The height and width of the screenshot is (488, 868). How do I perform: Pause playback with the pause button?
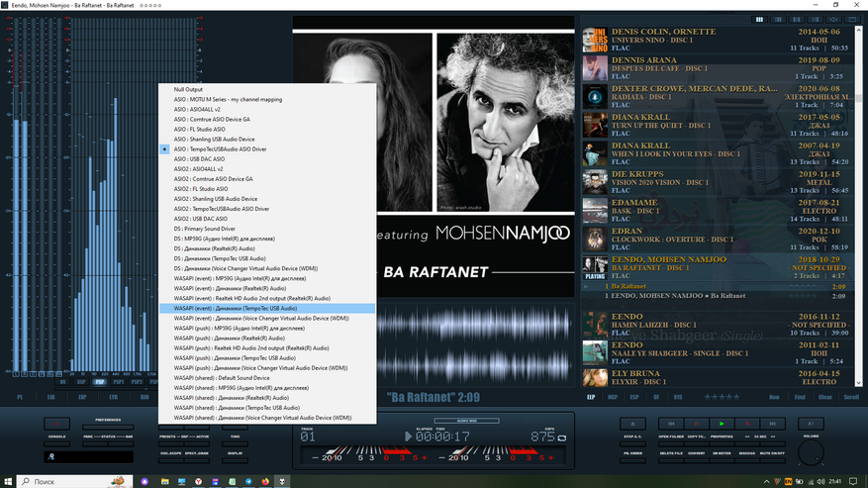(x=697, y=424)
